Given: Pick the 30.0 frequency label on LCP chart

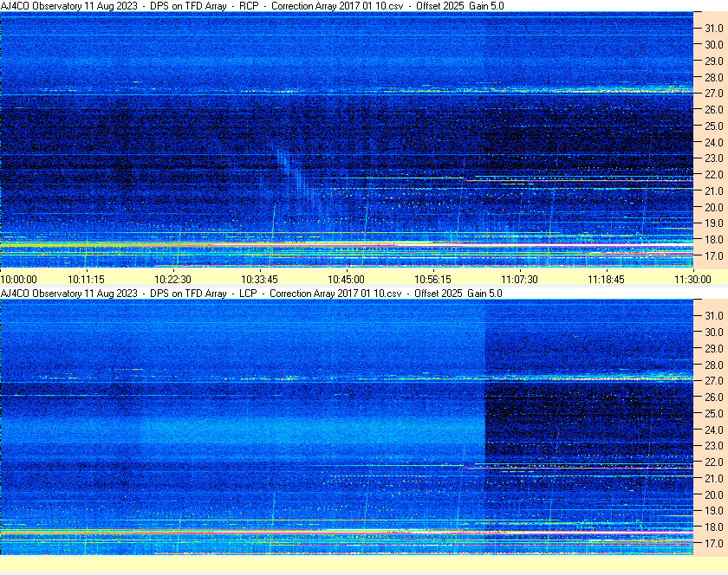Looking at the screenshot, I should point(714,332).
